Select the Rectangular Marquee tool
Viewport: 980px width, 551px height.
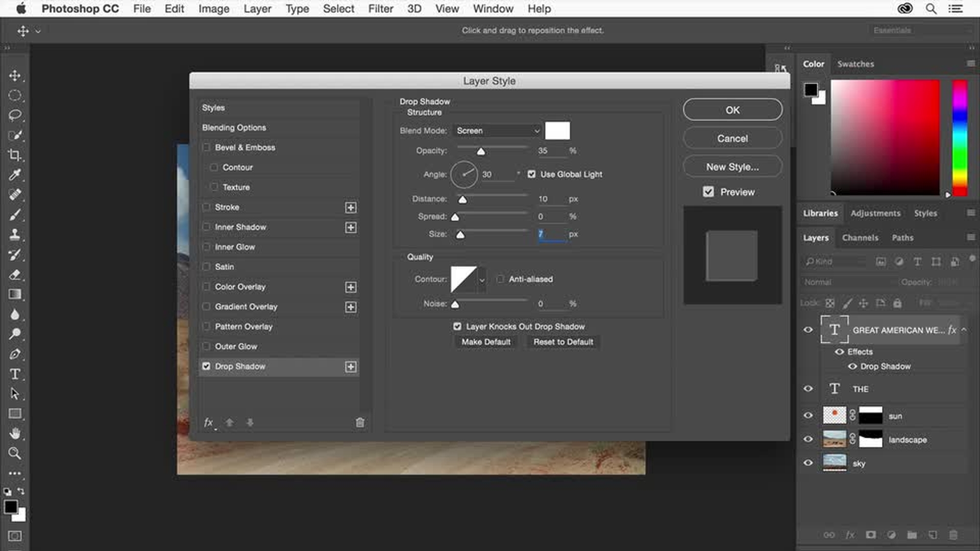pyautogui.click(x=15, y=95)
